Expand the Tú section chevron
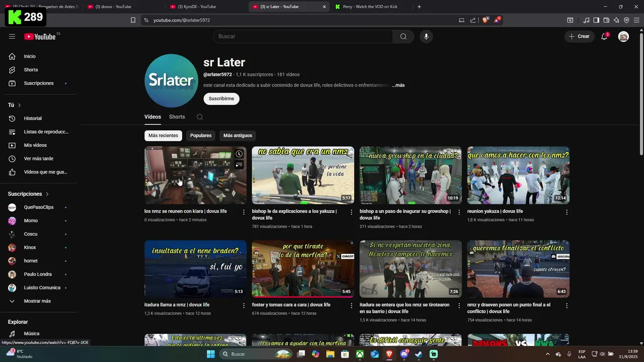Viewport: 644px width, 362px height. (19, 105)
